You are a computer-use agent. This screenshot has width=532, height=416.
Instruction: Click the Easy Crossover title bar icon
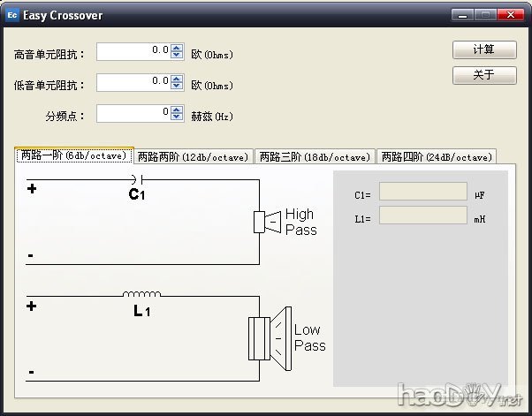13,15
